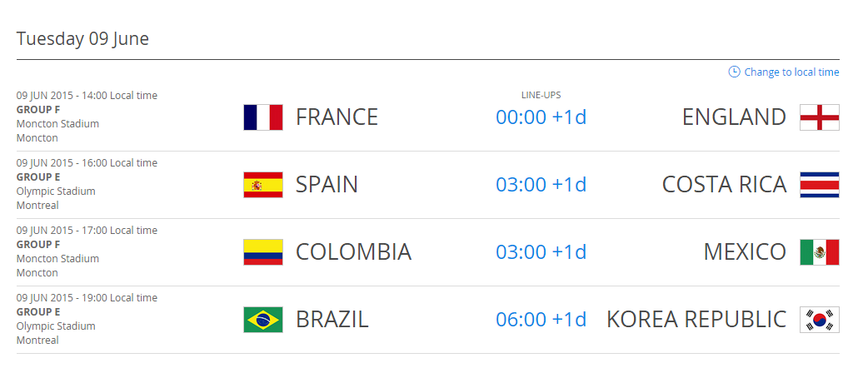Open Colombia vs Mexico 03:00 kickoff
868x378 pixels.
pos(541,252)
